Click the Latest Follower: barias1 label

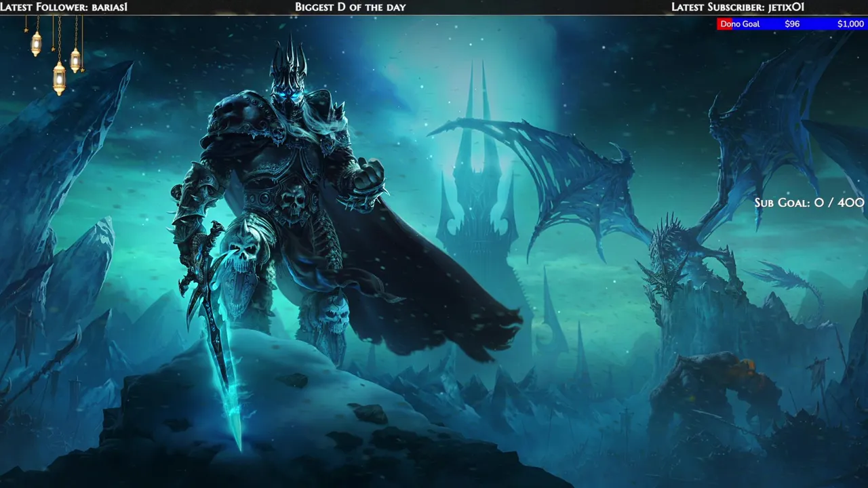pyautogui.click(x=64, y=7)
